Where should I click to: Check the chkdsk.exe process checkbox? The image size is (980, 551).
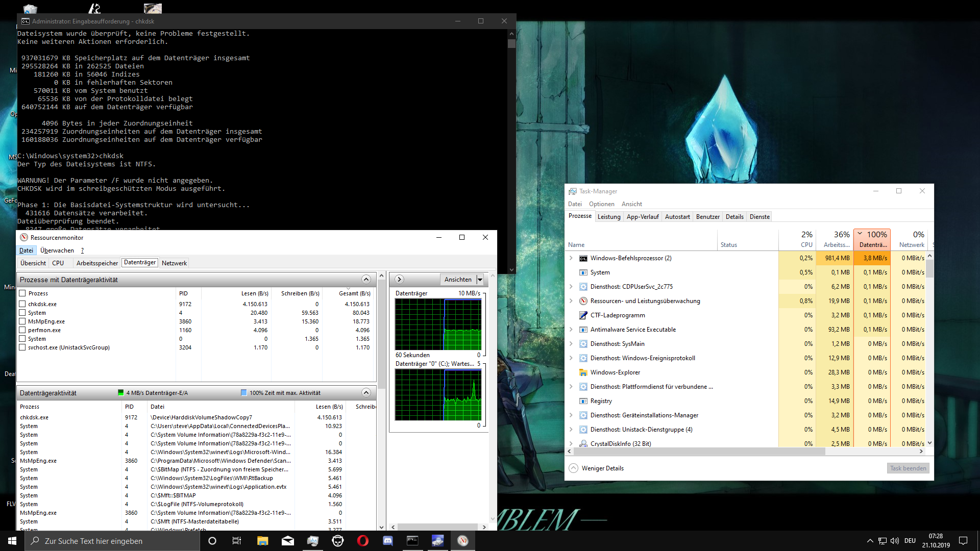click(22, 304)
